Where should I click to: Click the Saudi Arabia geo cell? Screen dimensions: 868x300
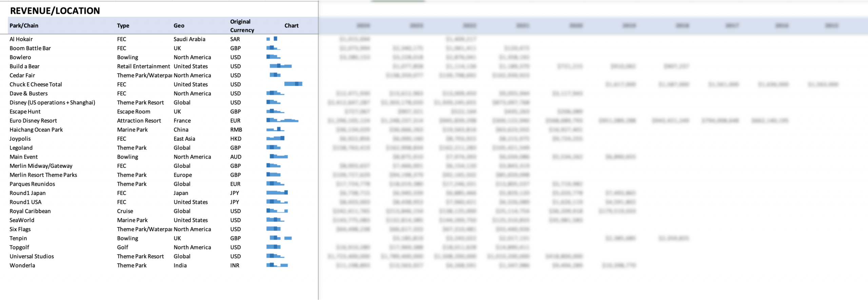(189, 39)
